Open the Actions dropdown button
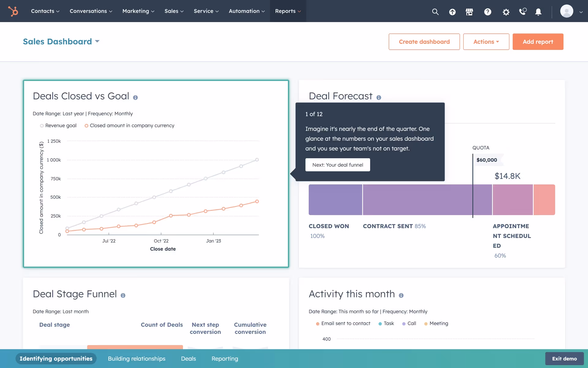Screen dimensions: 588x368 pos(486,42)
